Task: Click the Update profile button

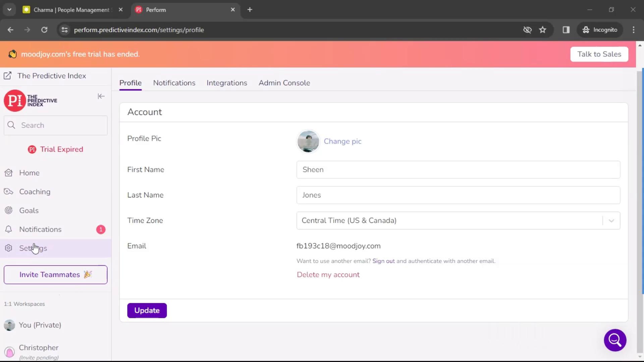Action: click(x=147, y=310)
